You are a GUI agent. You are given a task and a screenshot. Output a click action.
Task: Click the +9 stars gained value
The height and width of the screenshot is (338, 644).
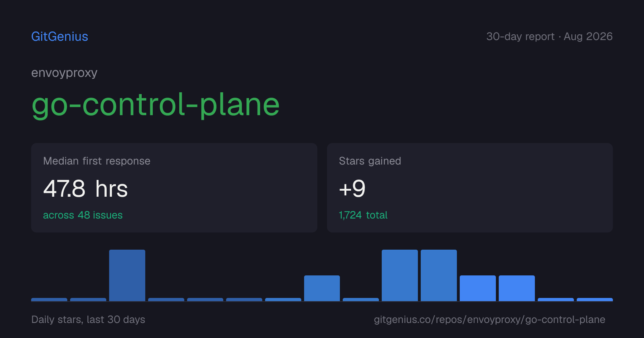pyautogui.click(x=352, y=189)
